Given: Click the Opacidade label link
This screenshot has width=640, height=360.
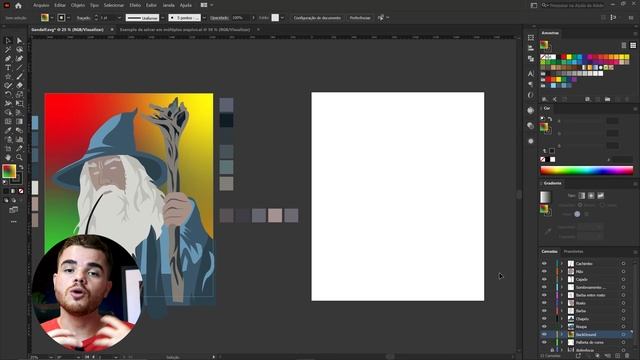Looking at the screenshot, I should [219, 18].
